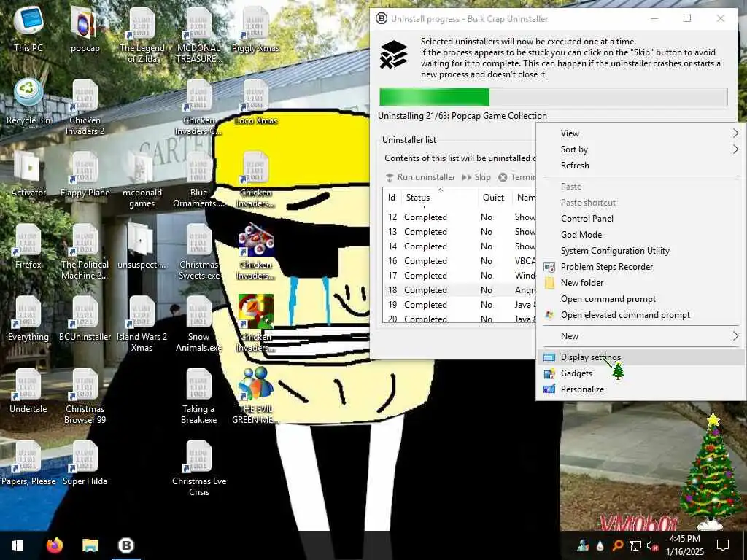
Task: Select the Snow Animals.exe icon
Action: pyautogui.click(x=198, y=324)
